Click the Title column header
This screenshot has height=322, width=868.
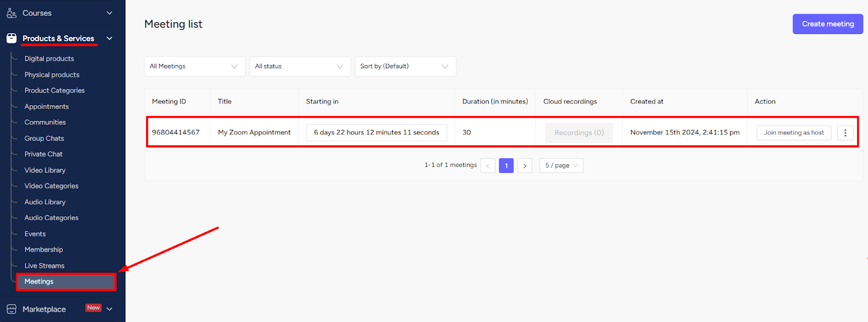coord(225,101)
